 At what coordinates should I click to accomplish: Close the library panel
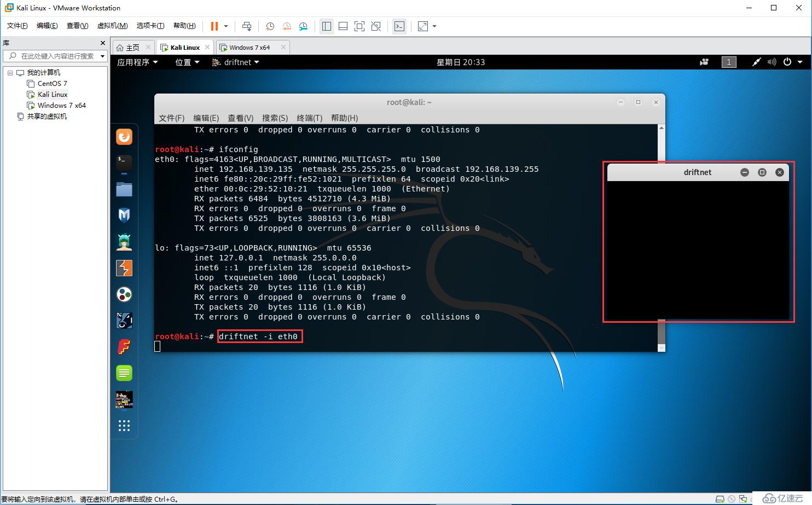click(x=102, y=43)
